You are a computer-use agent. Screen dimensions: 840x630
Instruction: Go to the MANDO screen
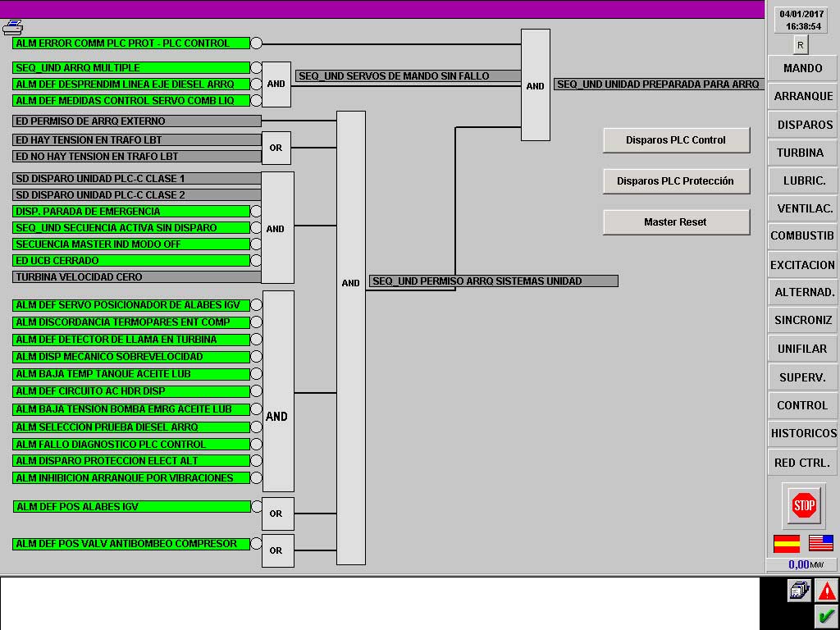(802, 69)
